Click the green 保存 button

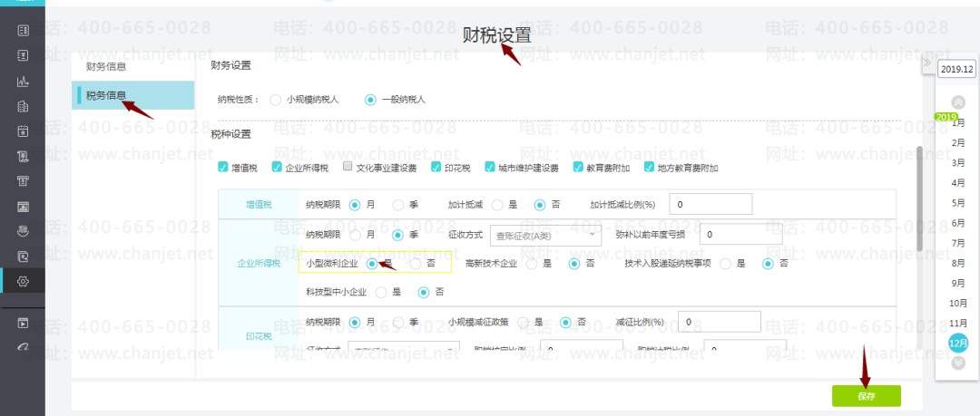[x=867, y=396]
